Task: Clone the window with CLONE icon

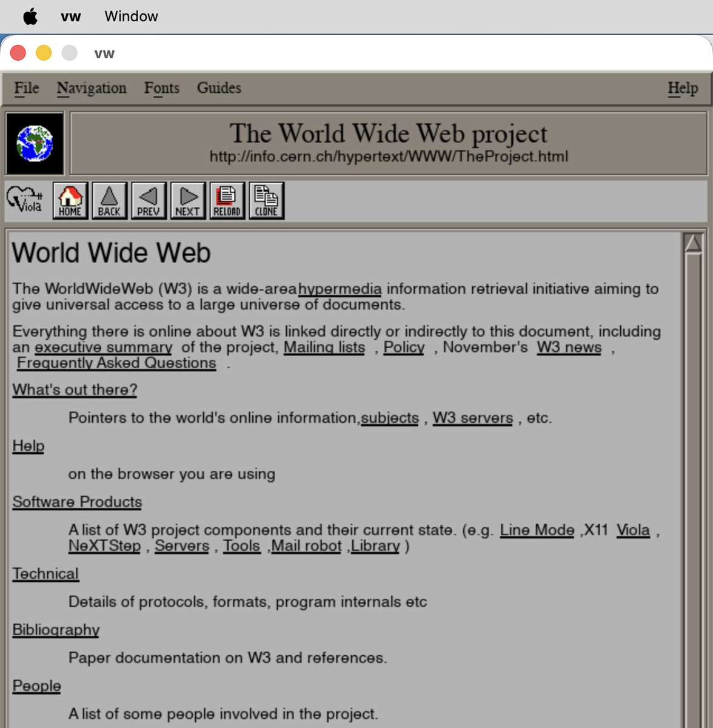Action: (266, 201)
